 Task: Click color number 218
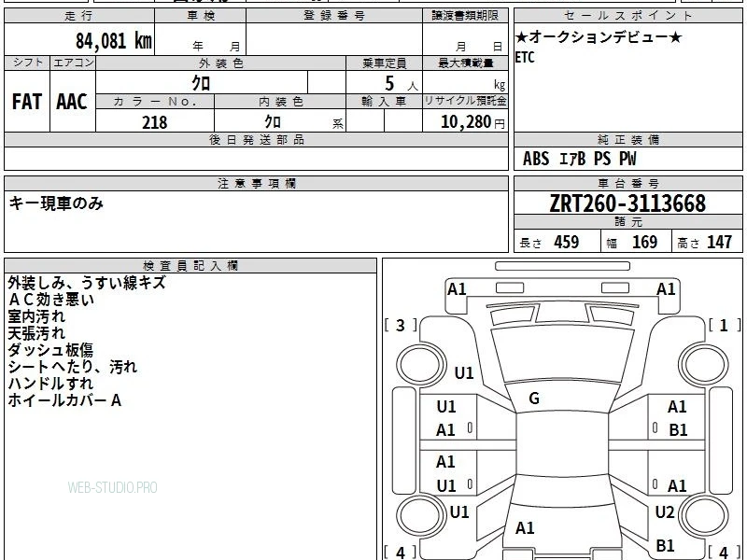[155, 122]
